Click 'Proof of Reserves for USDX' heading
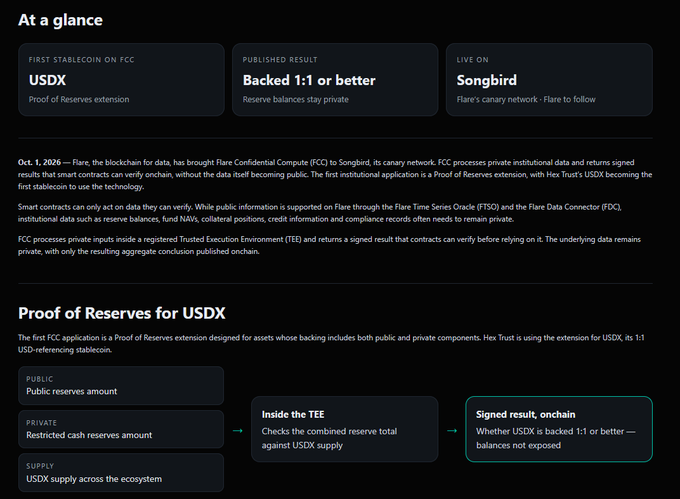680x499 pixels. point(122,313)
